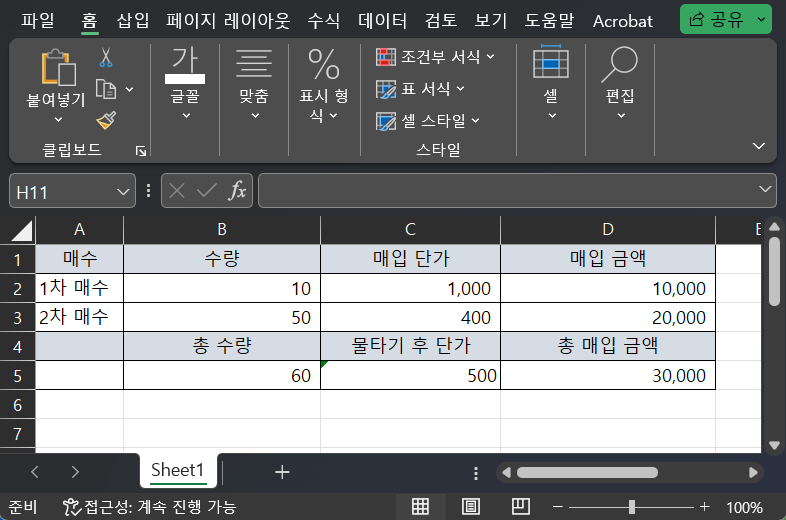Expand the 공유 share dropdown arrow
This screenshot has width=786, height=520.
click(761, 20)
